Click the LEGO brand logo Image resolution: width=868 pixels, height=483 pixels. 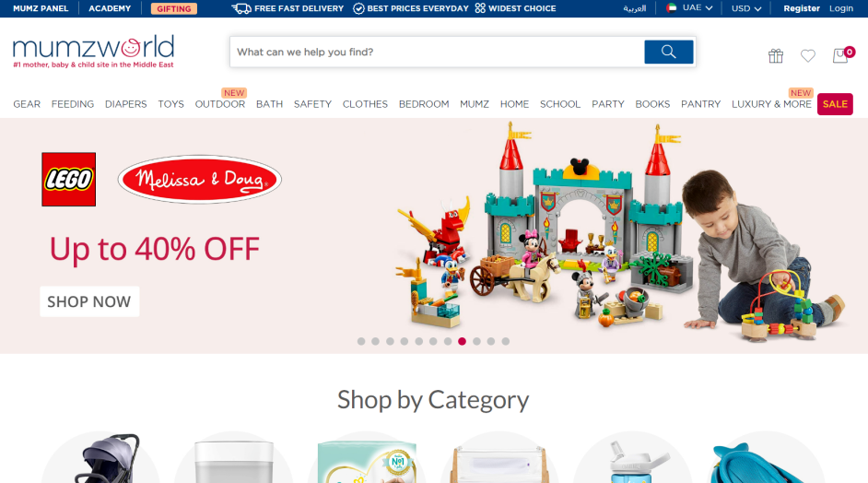point(68,180)
